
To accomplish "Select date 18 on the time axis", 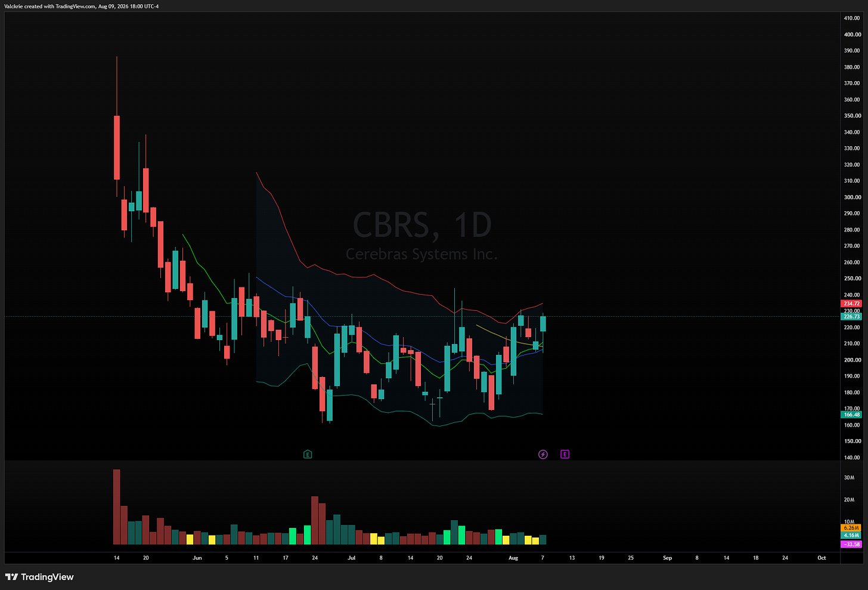I will tap(755, 558).
